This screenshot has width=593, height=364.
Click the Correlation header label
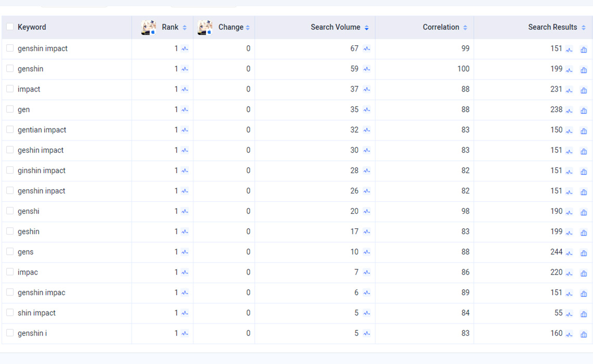[441, 27]
